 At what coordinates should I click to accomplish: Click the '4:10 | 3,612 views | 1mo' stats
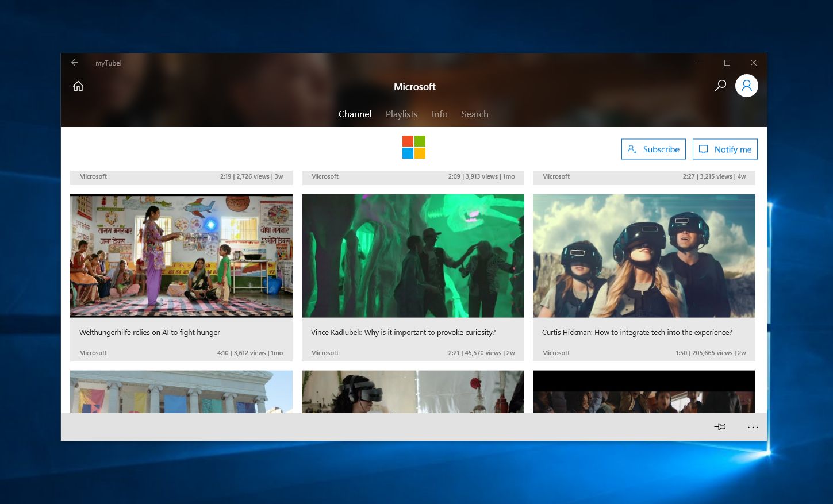(250, 353)
